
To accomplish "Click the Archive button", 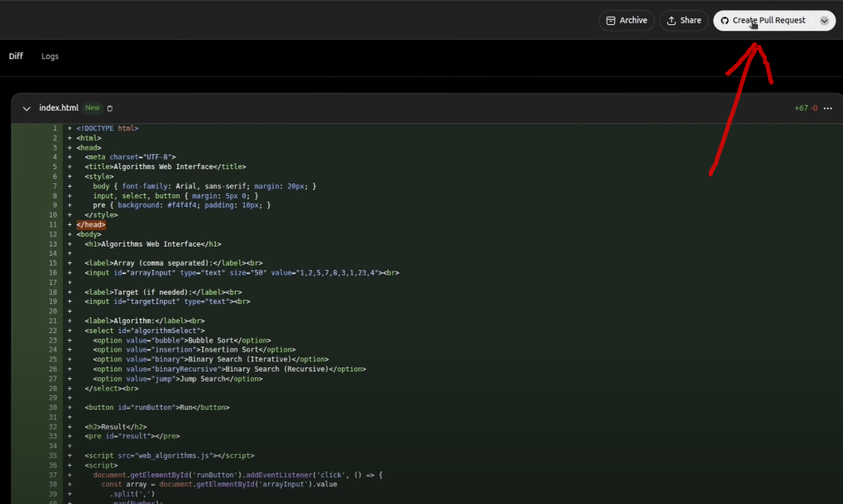I will point(626,21).
